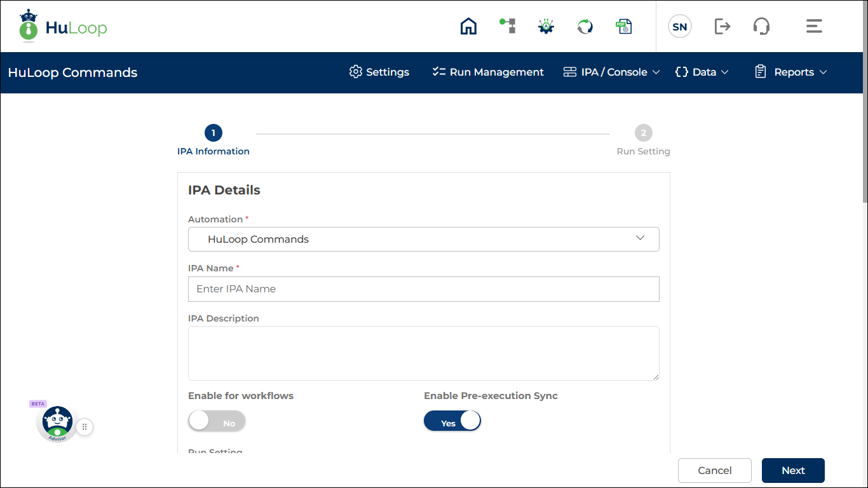868x488 pixels.
Task: Go to the Home icon
Action: [468, 26]
